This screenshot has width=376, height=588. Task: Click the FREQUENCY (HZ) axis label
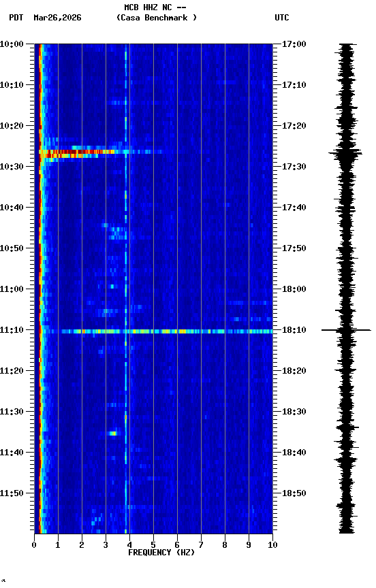click(161, 553)
